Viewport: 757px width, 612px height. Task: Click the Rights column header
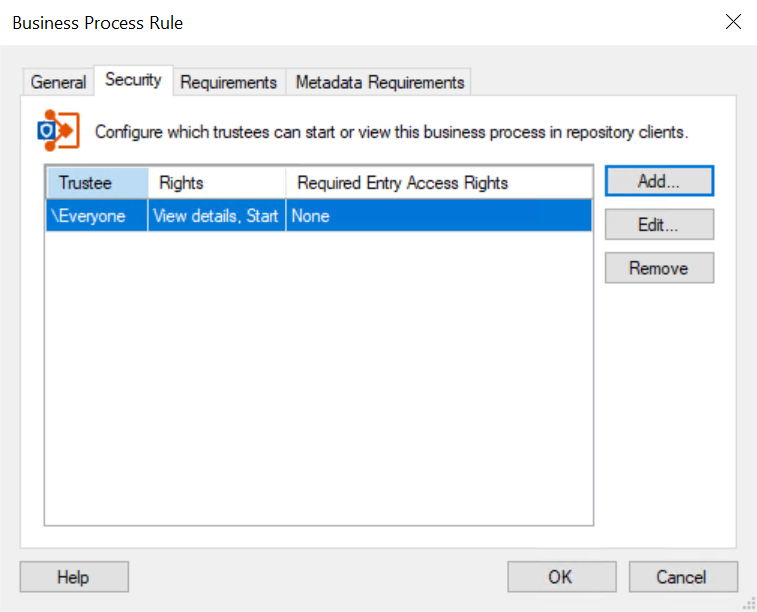coord(216,183)
